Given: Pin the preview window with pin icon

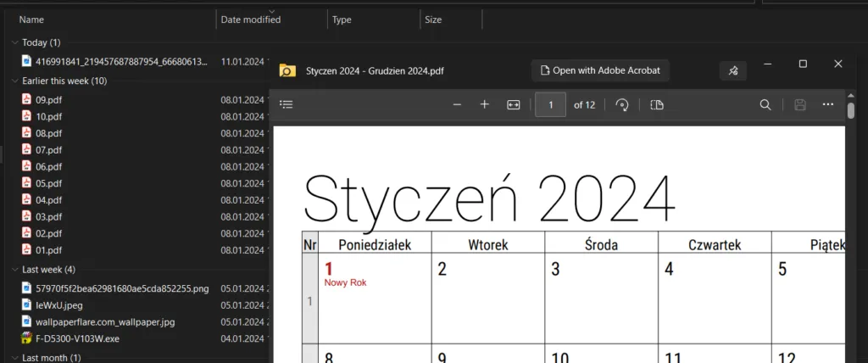Looking at the screenshot, I should [x=733, y=71].
